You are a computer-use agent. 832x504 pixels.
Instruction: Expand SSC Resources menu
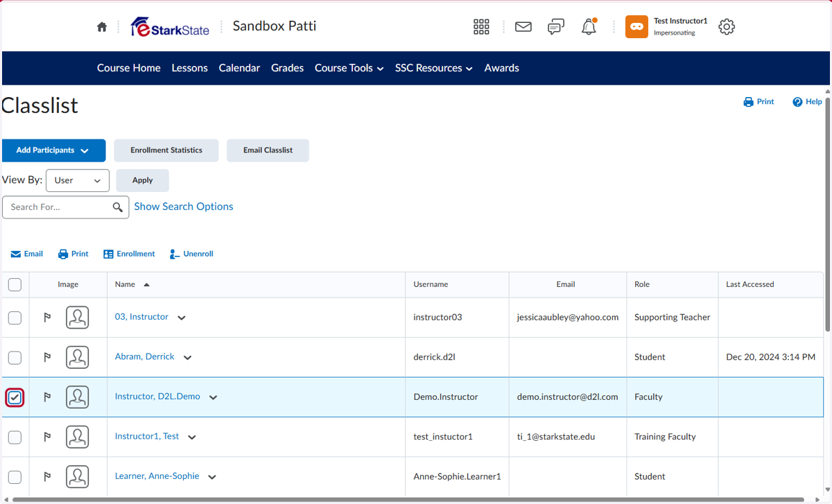point(434,68)
